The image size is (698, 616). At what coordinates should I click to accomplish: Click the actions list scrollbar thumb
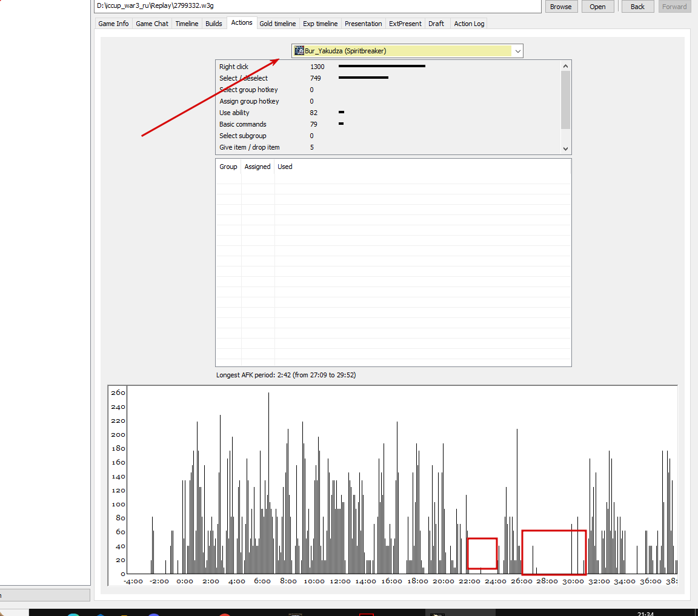[565, 100]
